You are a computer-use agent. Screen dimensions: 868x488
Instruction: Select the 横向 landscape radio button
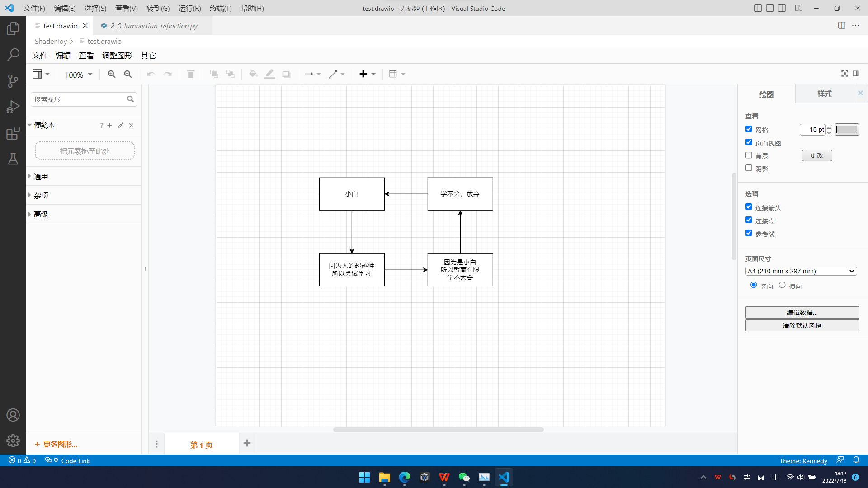click(782, 285)
